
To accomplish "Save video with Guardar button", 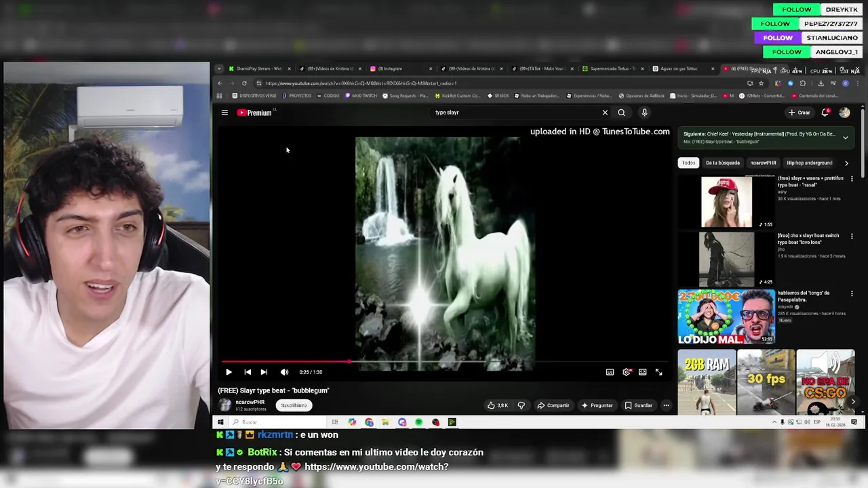I will (638, 405).
